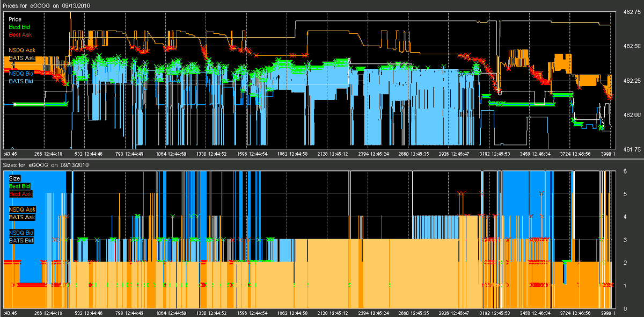The height and width of the screenshot is (317, 644).
Task: Click the 482.00 price axis label
Action: (630, 114)
